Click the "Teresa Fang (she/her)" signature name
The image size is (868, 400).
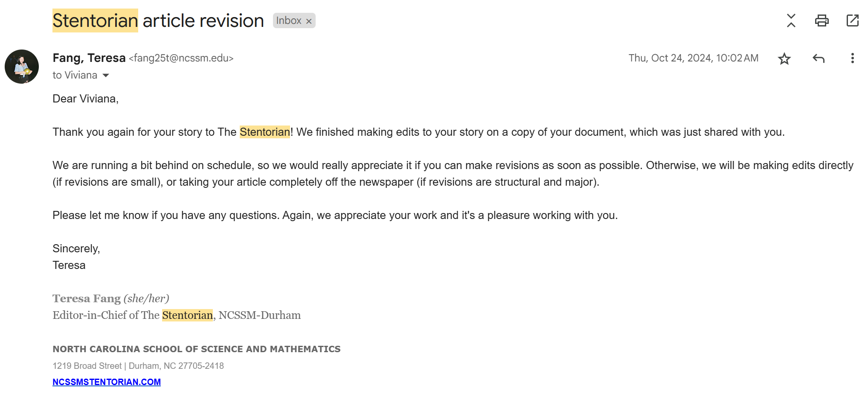tap(110, 298)
